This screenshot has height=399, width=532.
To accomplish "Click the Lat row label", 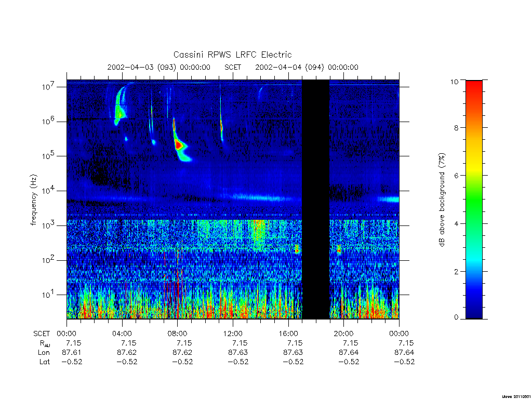I will [x=45, y=362].
